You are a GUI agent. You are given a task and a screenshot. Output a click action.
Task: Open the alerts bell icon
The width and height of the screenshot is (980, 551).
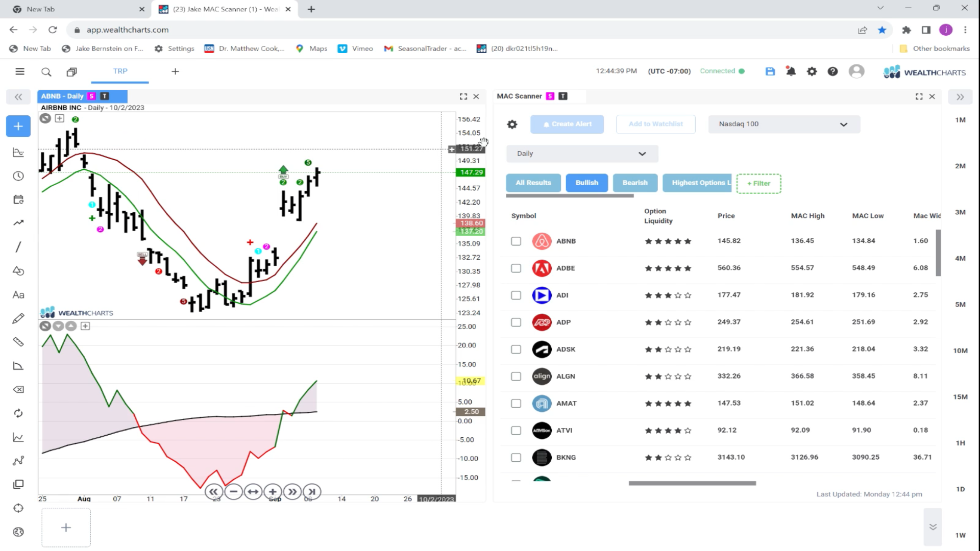coord(791,71)
